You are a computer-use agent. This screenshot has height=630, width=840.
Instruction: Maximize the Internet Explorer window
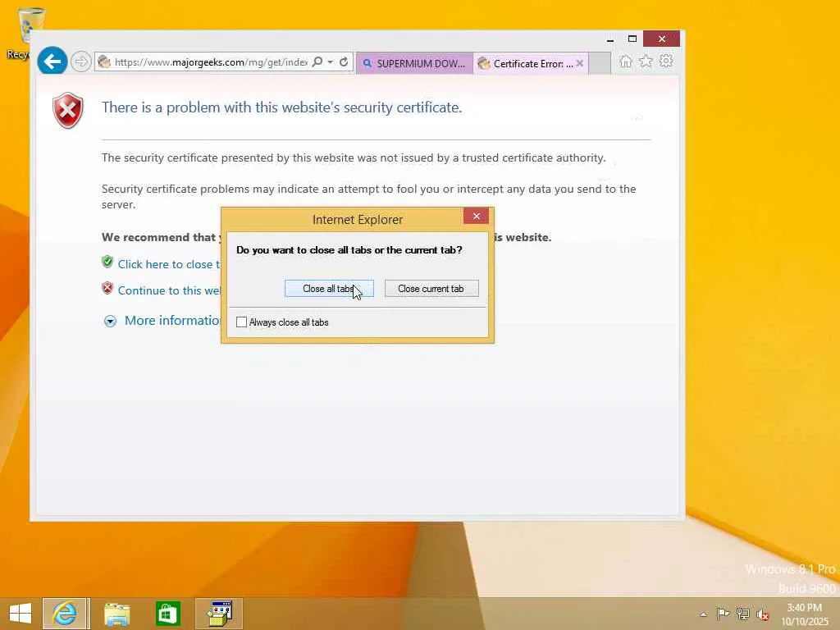(632, 39)
